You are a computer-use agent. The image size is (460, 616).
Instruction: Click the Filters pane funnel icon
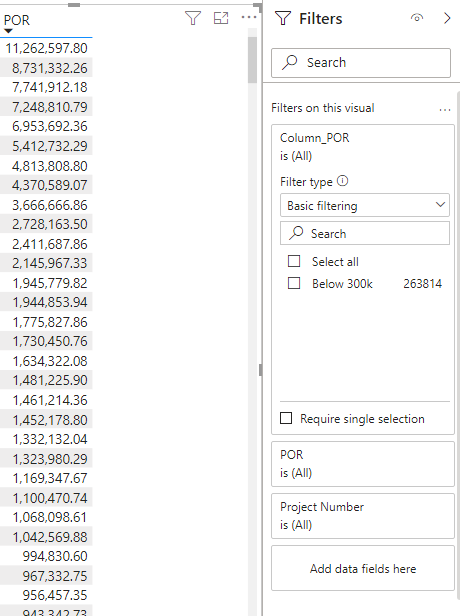(283, 18)
